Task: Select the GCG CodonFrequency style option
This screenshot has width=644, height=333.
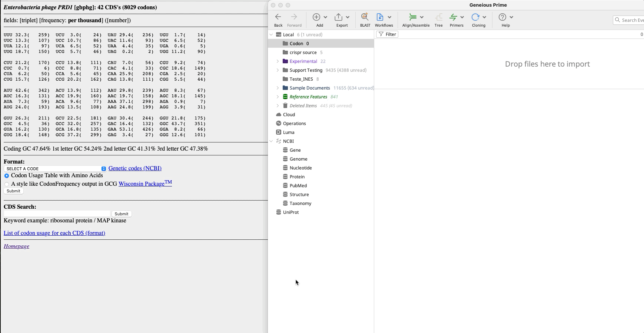Action: pos(7,184)
